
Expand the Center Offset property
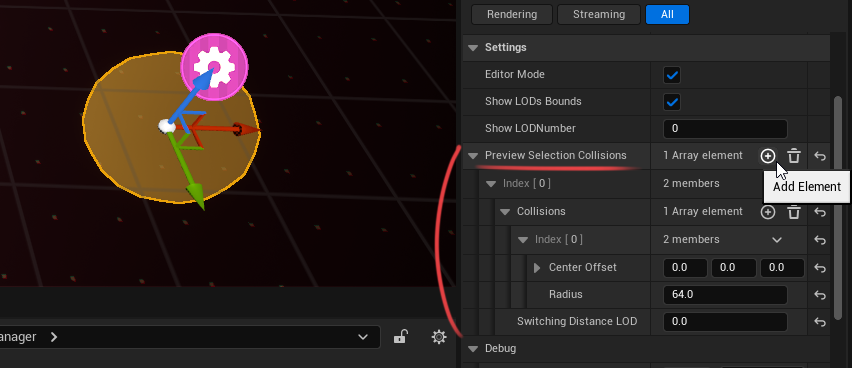coord(537,267)
